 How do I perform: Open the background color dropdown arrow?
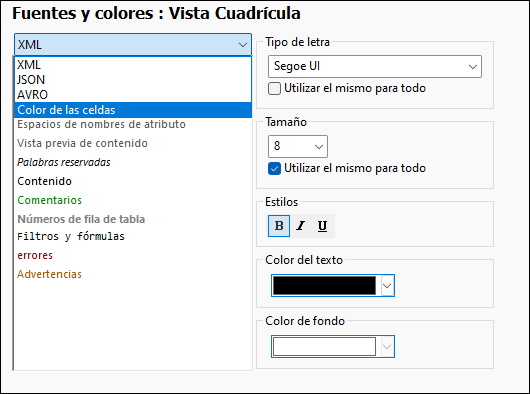(x=387, y=347)
